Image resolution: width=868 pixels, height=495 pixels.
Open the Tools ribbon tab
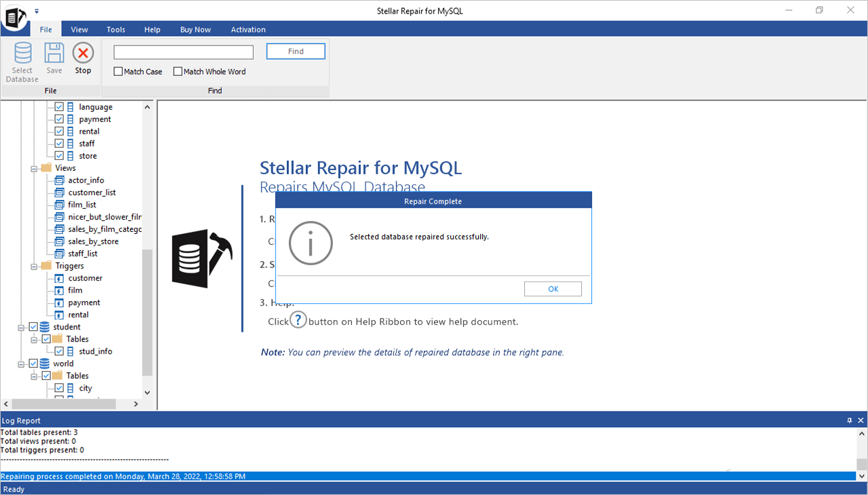click(116, 29)
